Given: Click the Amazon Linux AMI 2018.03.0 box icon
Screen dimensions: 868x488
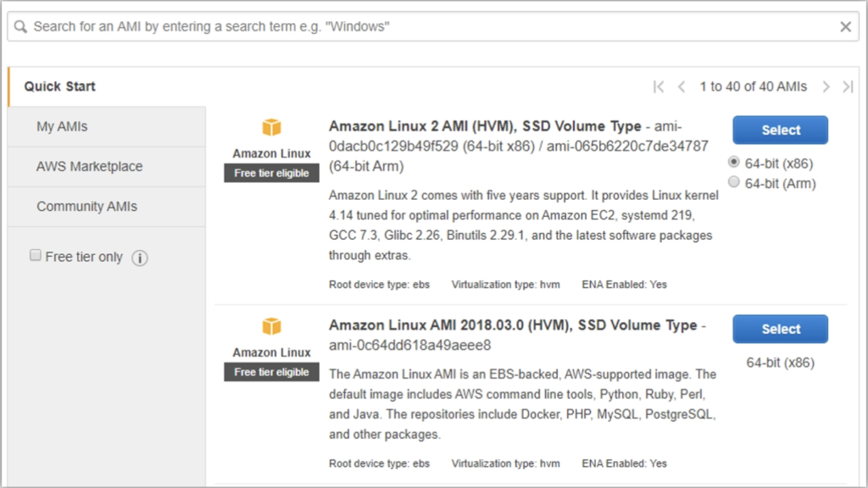Looking at the screenshot, I should (271, 326).
